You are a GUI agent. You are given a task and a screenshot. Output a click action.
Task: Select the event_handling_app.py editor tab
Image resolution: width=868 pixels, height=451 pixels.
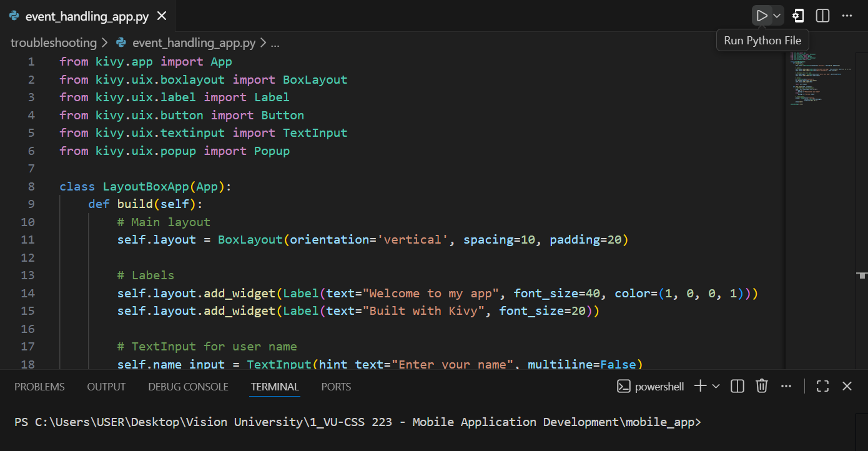tap(86, 16)
